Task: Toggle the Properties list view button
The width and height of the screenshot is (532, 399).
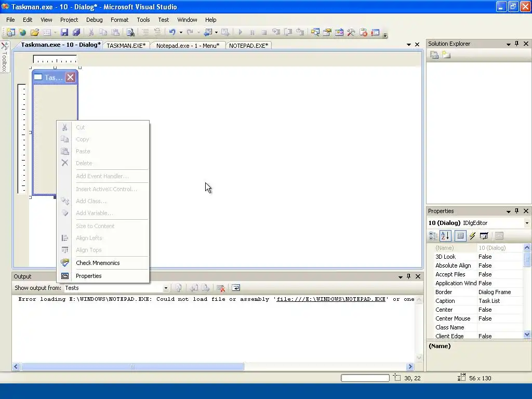Action: tap(460, 236)
